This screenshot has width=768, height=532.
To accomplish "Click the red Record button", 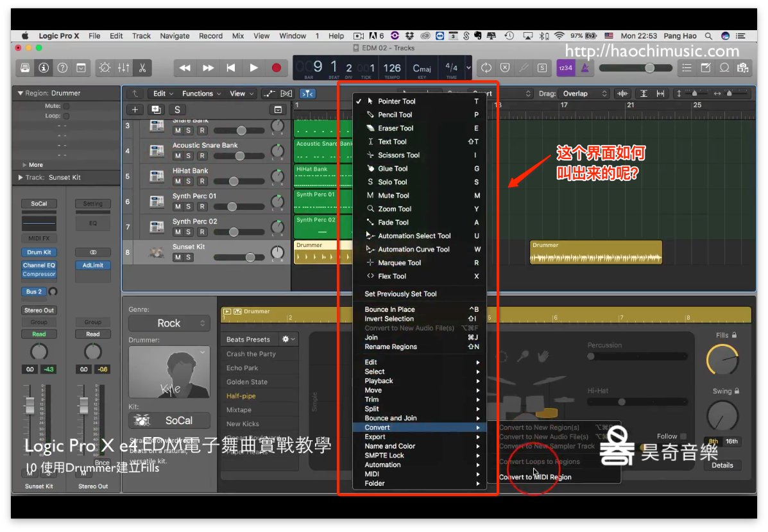I will pyautogui.click(x=277, y=68).
